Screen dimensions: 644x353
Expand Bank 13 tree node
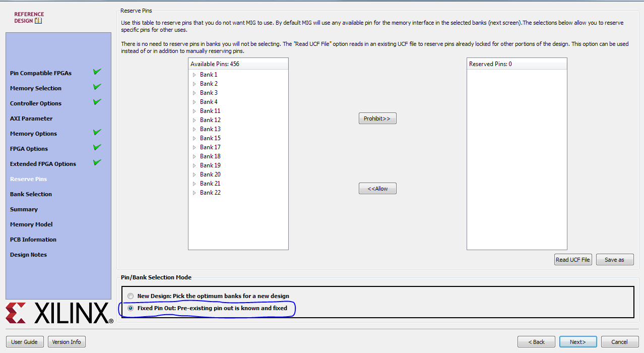coord(195,129)
